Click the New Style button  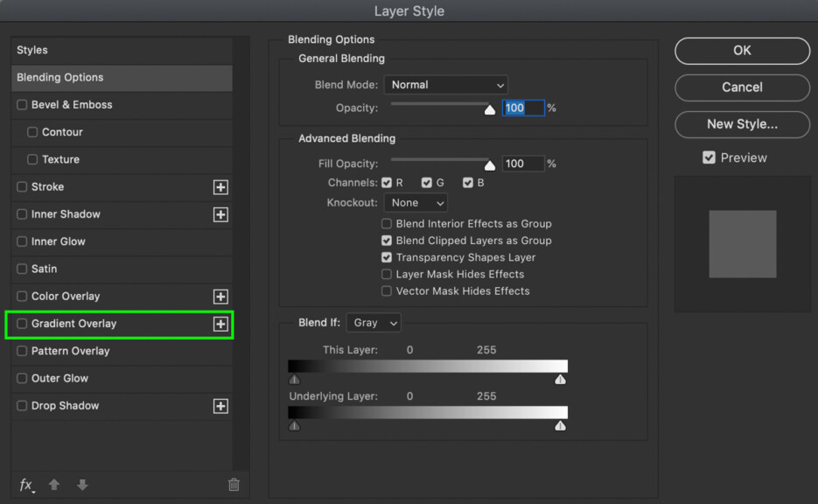[x=741, y=124]
